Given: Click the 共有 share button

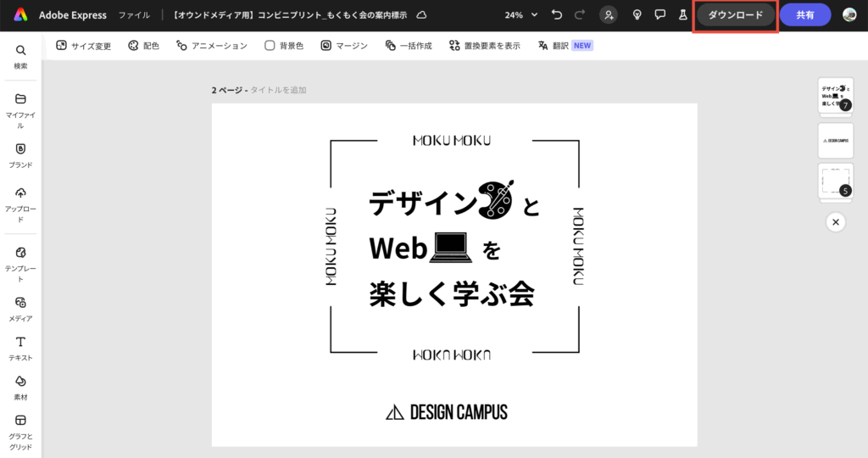Looking at the screenshot, I should 804,15.
